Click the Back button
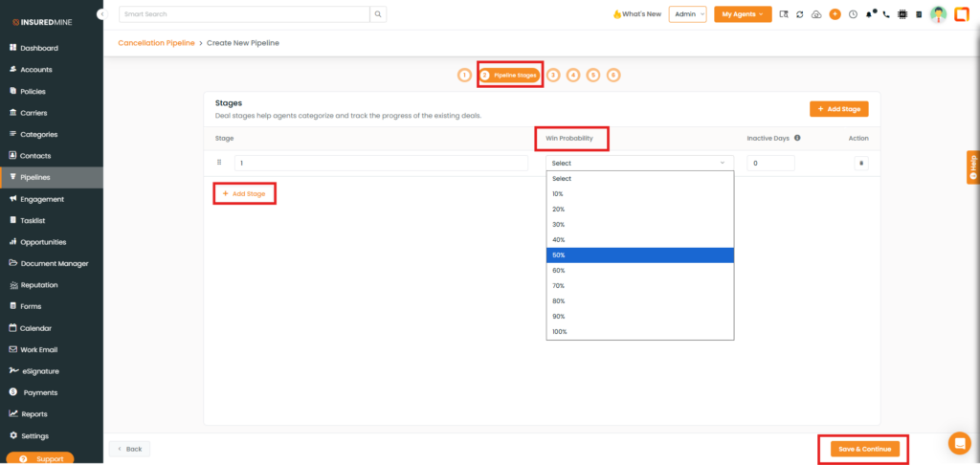This screenshot has height=465, width=980. pyautogui.click(x=129, y=449)
